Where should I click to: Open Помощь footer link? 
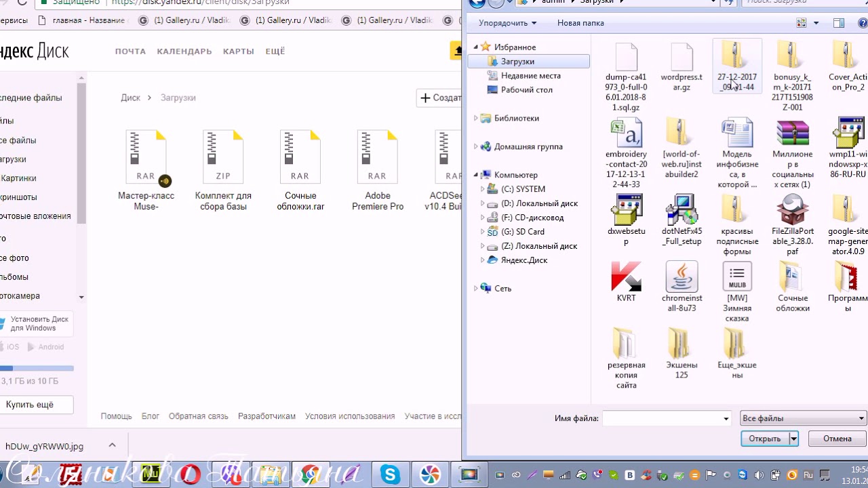click(x=116, y=416)
